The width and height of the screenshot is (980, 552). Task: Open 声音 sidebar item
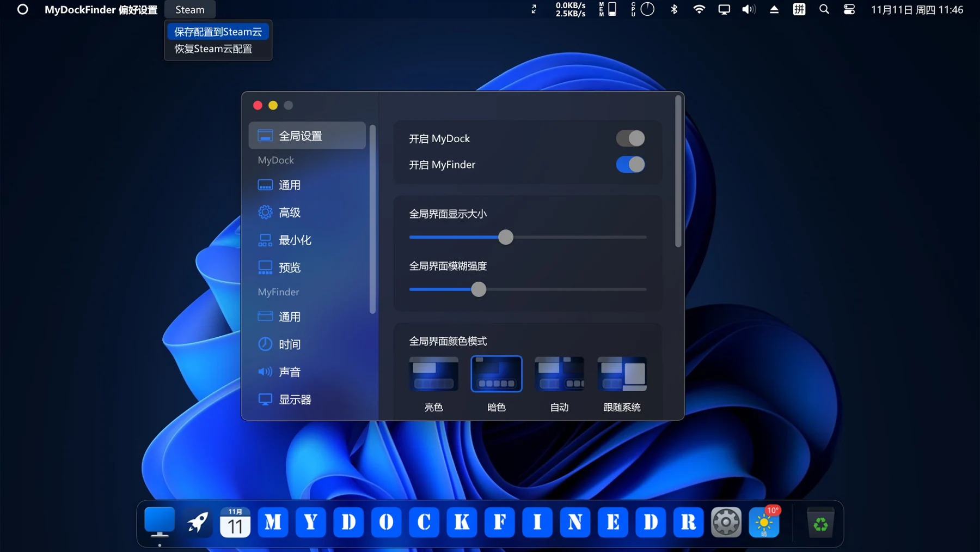pyautogui.click(x=307, y=372)
